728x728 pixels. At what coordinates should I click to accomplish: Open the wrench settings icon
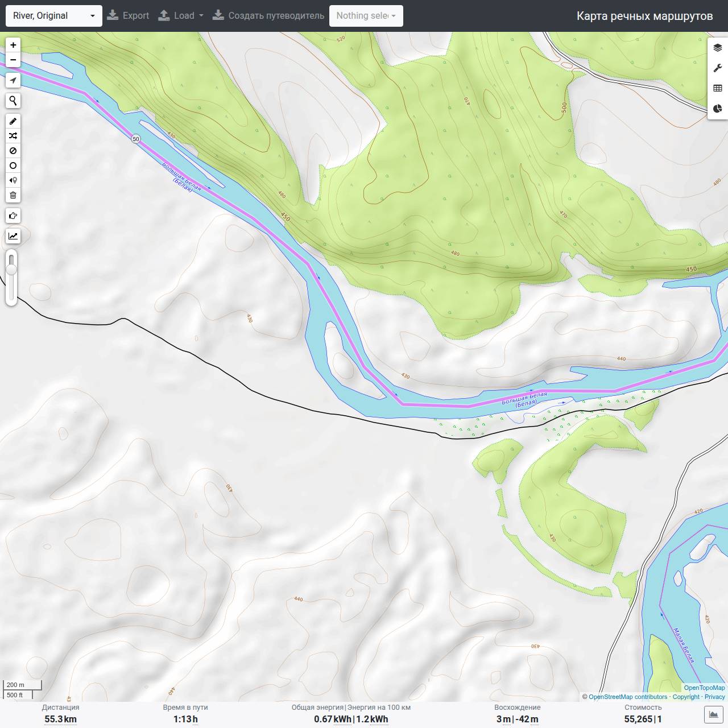(x=717, y=68)
